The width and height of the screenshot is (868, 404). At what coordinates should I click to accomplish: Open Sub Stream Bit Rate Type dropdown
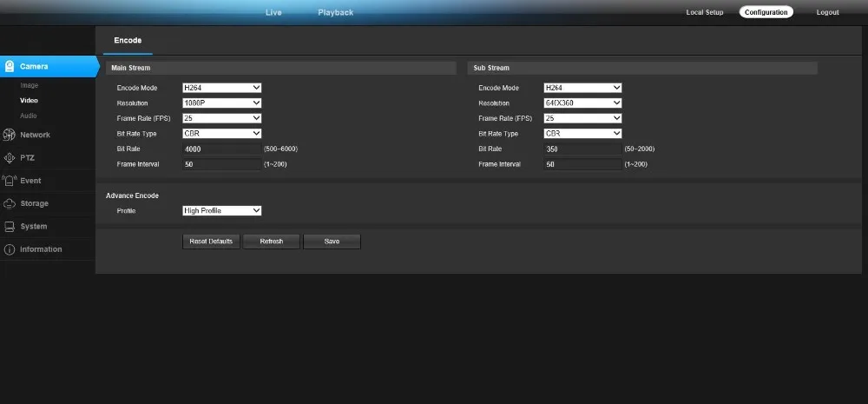583,134
